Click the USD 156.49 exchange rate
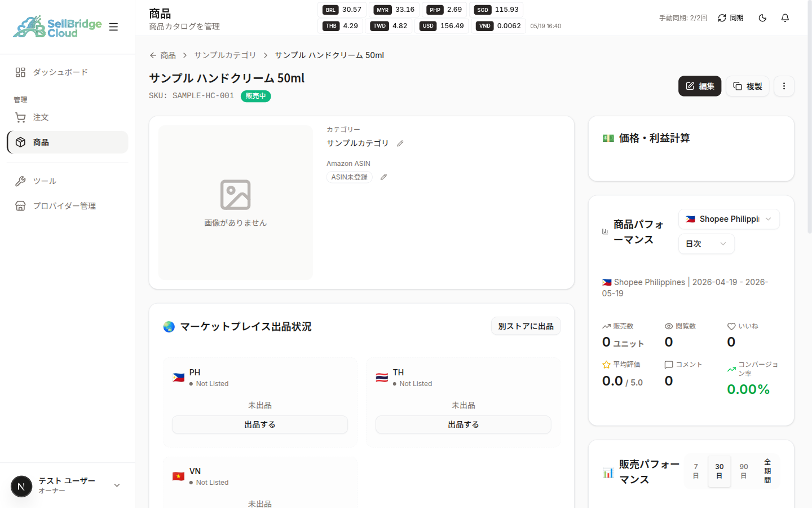The image size is (812, 508). click(x=442, y=26)
